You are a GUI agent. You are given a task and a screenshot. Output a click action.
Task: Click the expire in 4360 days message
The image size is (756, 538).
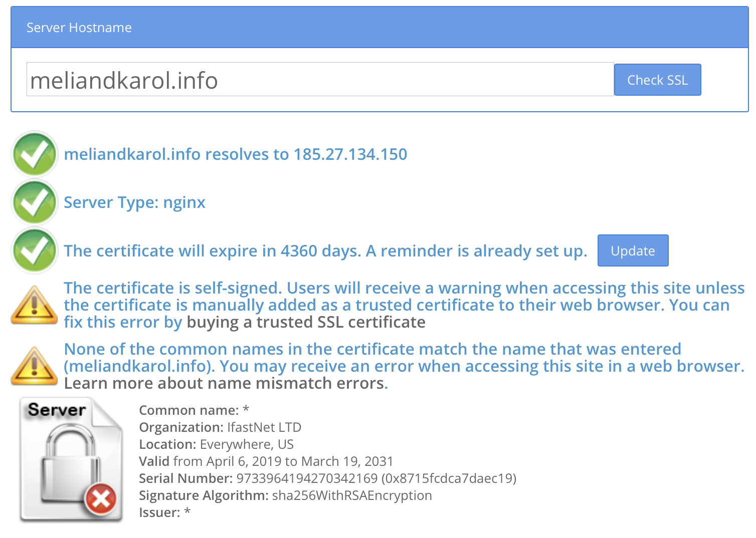(325, 250)
